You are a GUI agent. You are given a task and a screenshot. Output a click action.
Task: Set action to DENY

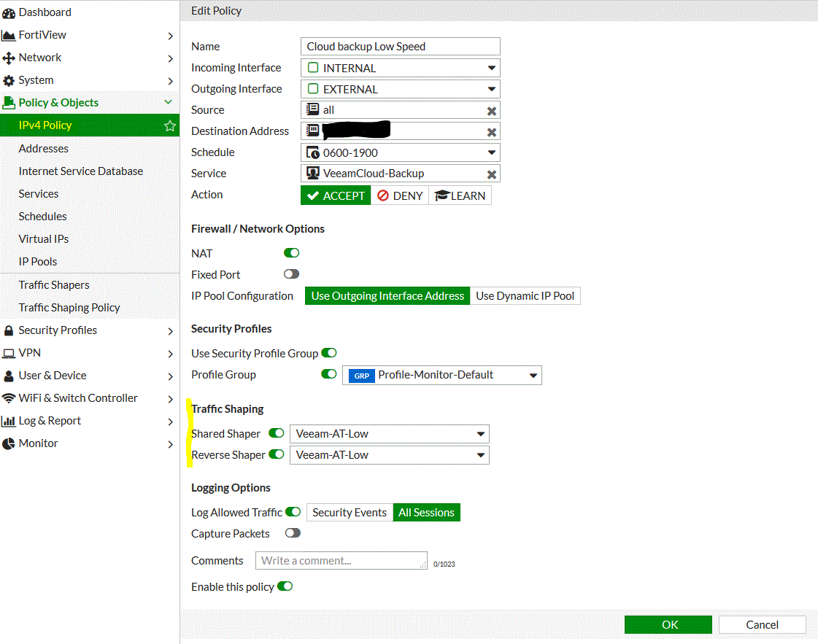click(x=400, y=195)
